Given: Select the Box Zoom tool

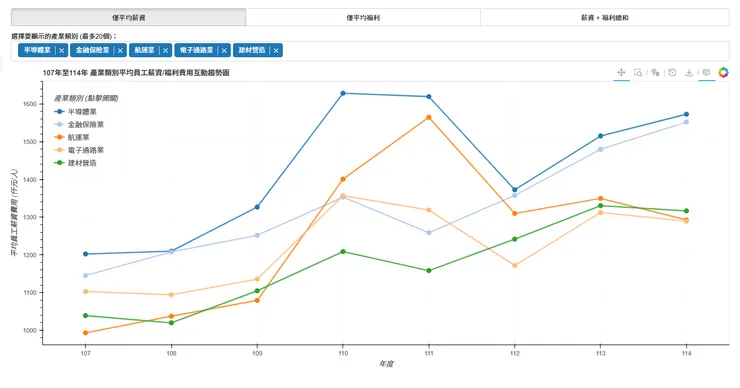Looking at the screenshot, I should point(638,72).
